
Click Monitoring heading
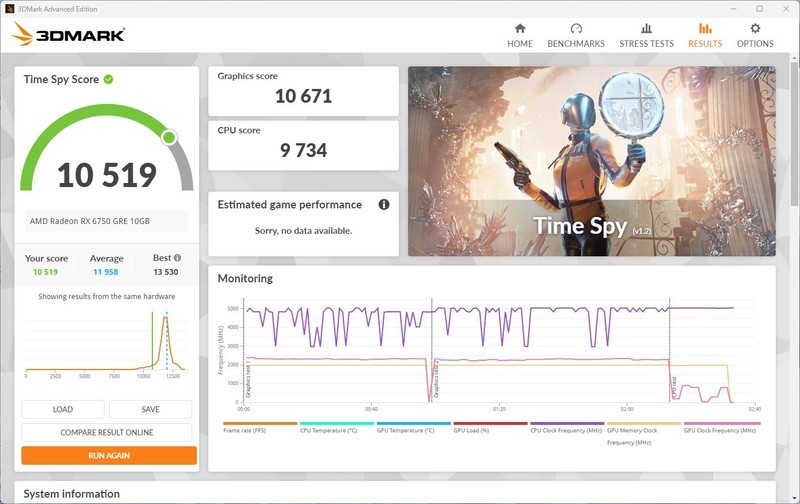coord(245,279)
